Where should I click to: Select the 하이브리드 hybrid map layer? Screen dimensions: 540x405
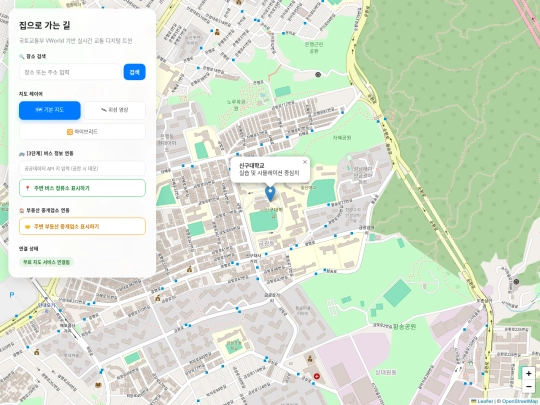[82, 132]
